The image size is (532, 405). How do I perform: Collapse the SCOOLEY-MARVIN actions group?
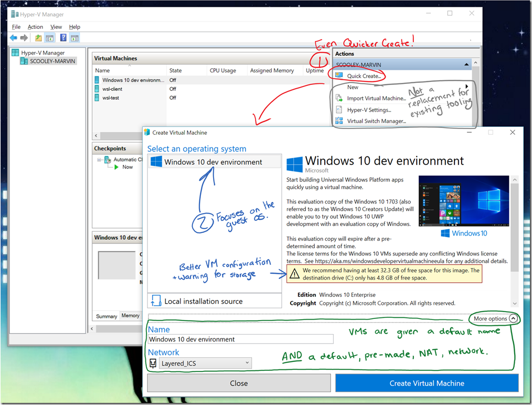click(466, 64)
